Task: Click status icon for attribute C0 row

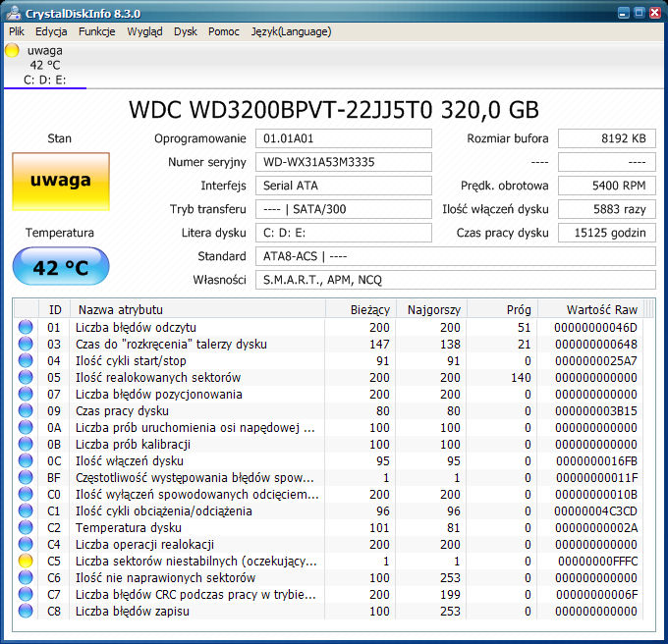Action: coord(26,494)
